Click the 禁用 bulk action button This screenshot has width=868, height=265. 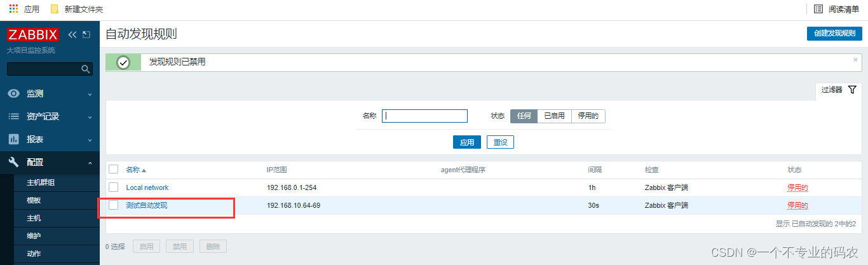pyautogui.click(x=180, y=247)
